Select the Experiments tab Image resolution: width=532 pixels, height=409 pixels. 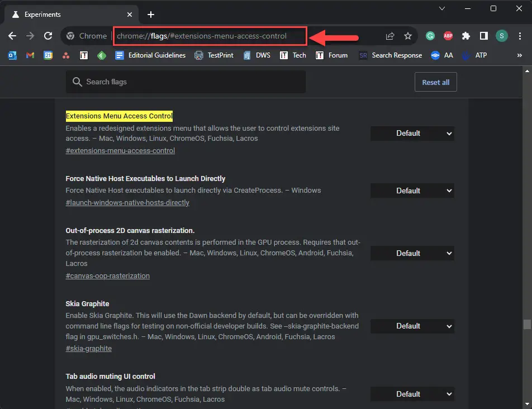67,15
